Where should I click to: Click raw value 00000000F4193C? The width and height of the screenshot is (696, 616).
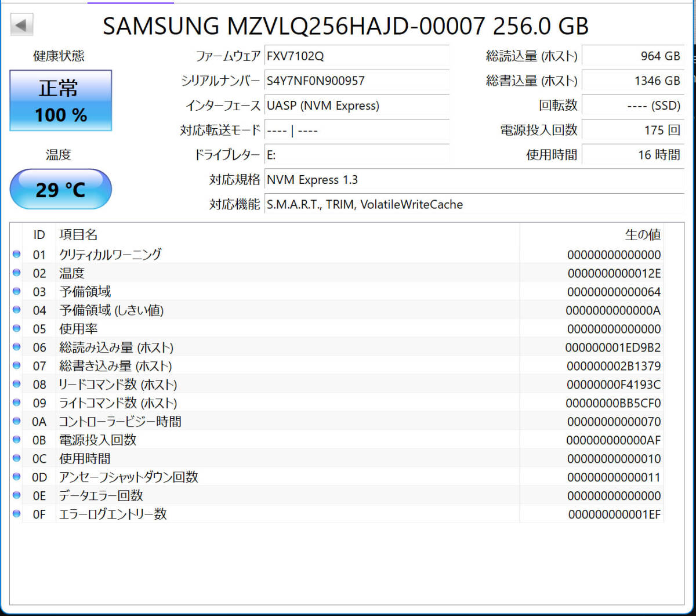click(614, 385)
